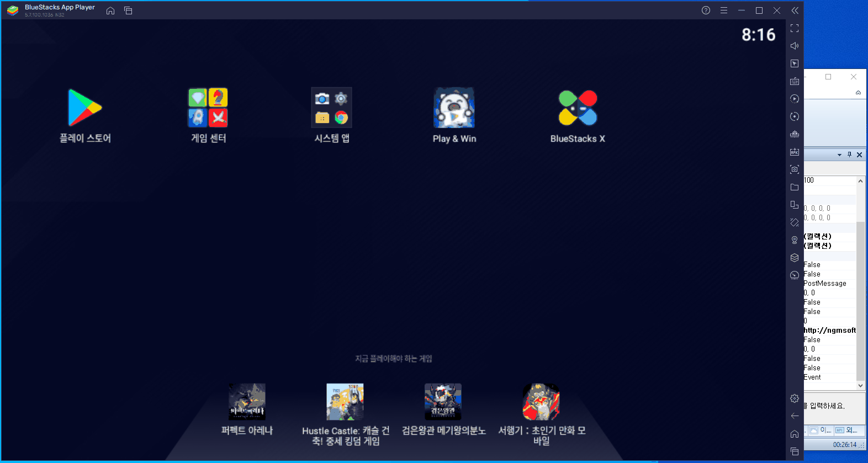Toggle the mouse cursor lock icon
Screen dimensions: 868x463
click(795, 63)
